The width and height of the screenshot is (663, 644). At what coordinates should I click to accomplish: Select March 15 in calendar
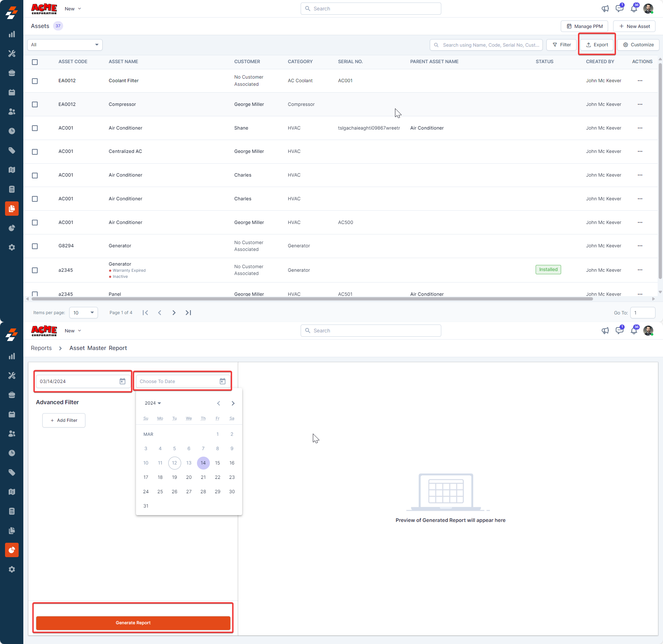click(217, 463)
